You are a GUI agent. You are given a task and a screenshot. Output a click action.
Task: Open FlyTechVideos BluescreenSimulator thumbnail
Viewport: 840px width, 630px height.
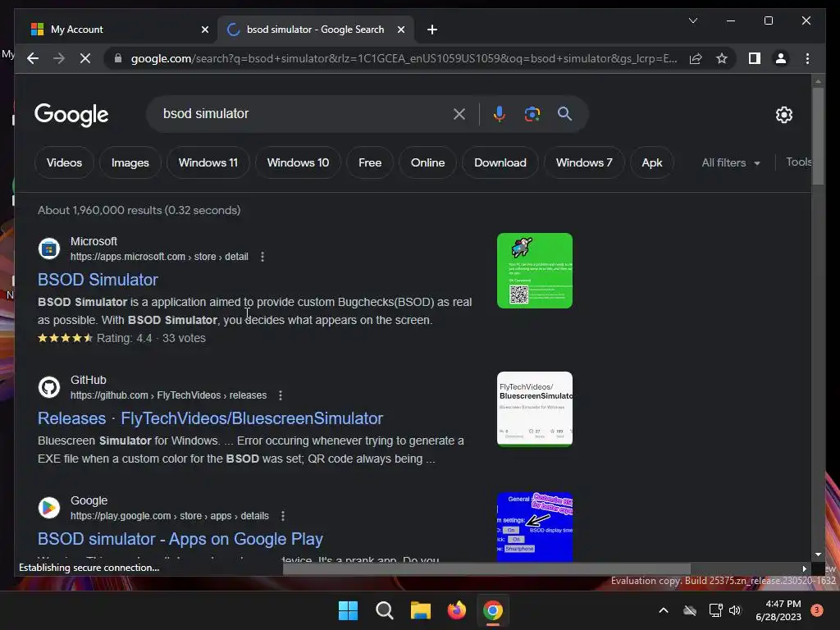coord(535,409)
